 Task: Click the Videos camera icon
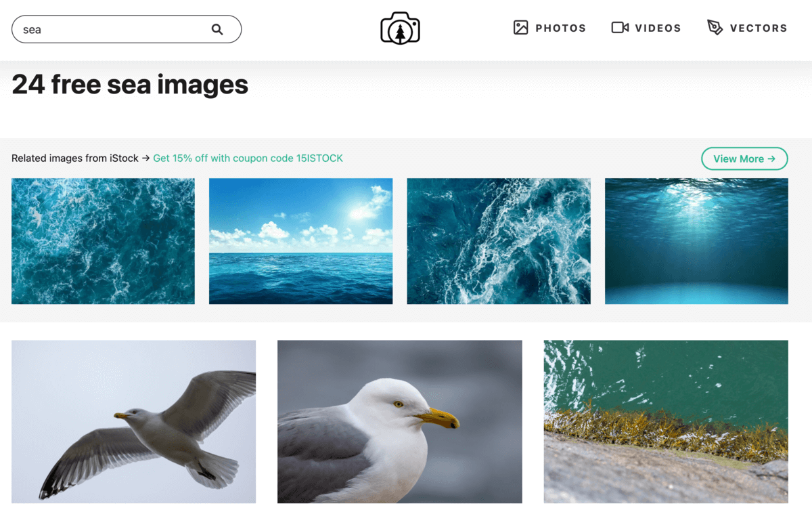[620, 28]
